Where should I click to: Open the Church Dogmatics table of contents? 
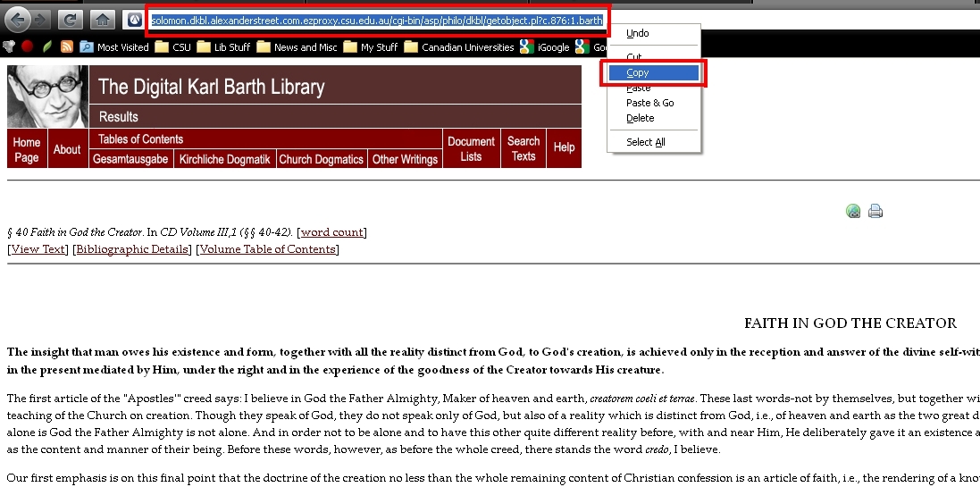point(322,159)
